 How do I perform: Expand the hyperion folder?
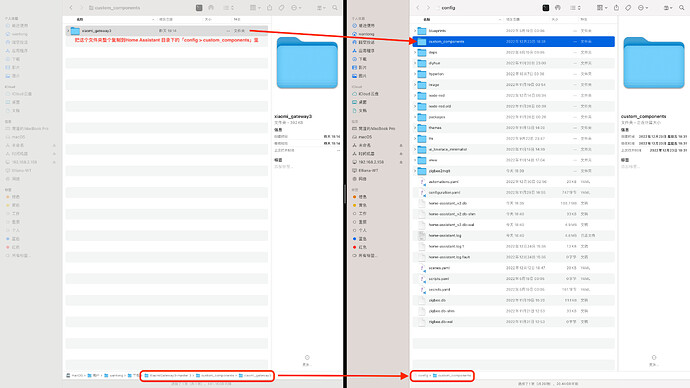tap(415, 74)
